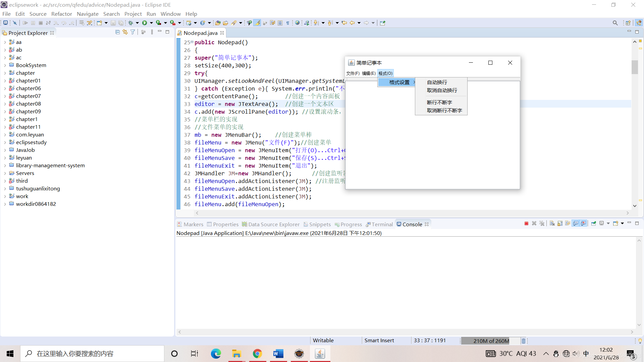Toggle Mark Occurrences highlighter in toolbar
This screenshot has width=644, height=362.
257,23
